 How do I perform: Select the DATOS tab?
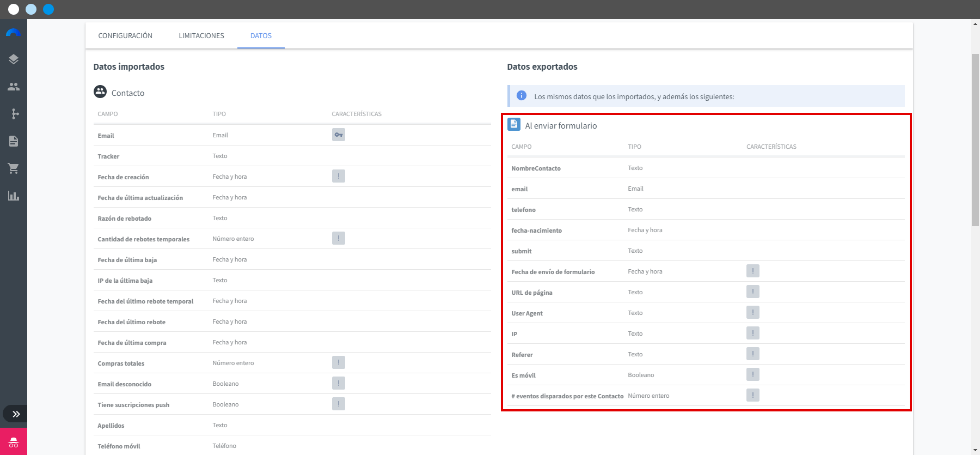261,35
